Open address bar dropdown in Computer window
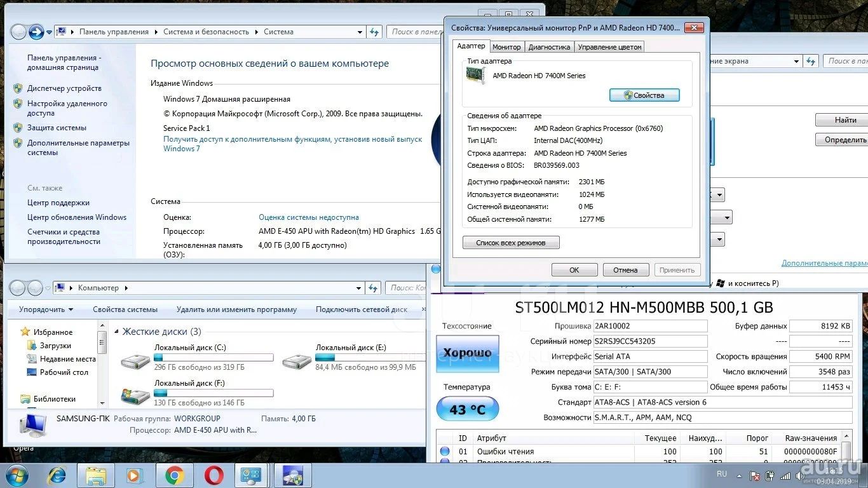This screenshot has height=488, width=868. (x=360, y=288)
